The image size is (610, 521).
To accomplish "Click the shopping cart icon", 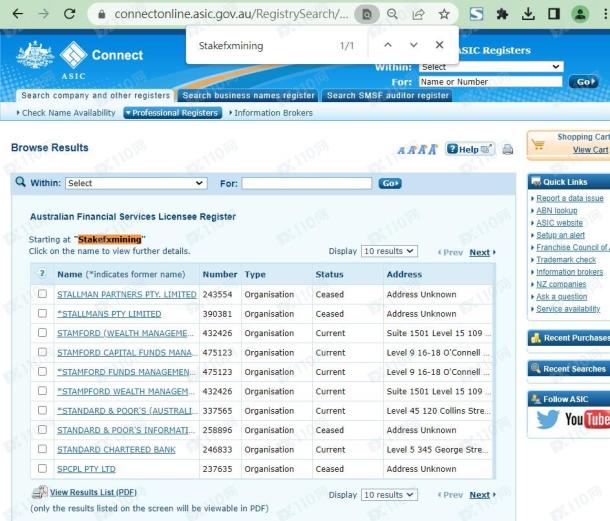I will click(539, 145).
